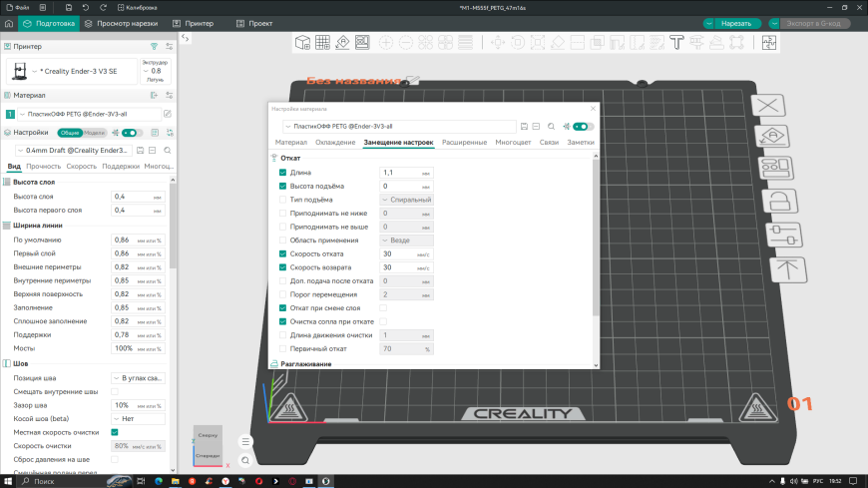
Task: Click the home icon in the top bar
Action: (x=9, y=23)
